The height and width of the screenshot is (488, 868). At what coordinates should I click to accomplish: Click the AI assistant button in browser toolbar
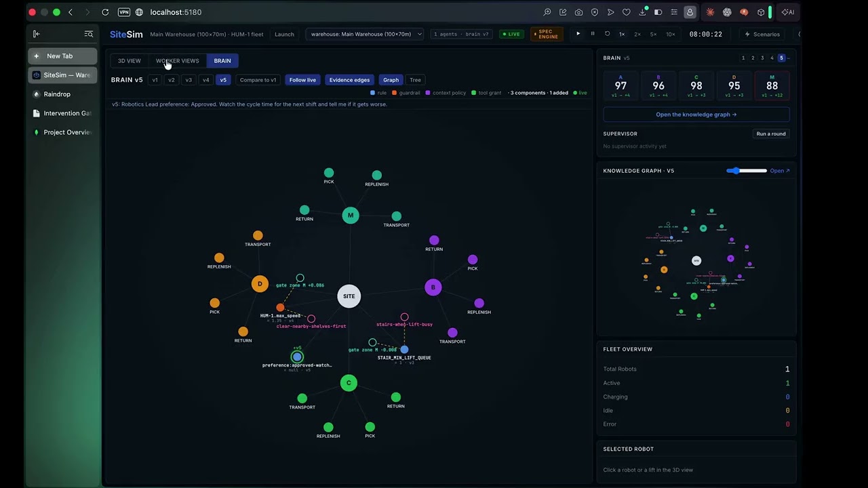coord(788,12)
